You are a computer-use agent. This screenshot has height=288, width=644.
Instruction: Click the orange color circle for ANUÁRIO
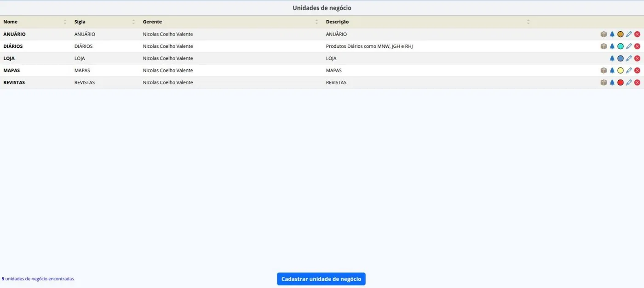(x=621, y=34)
